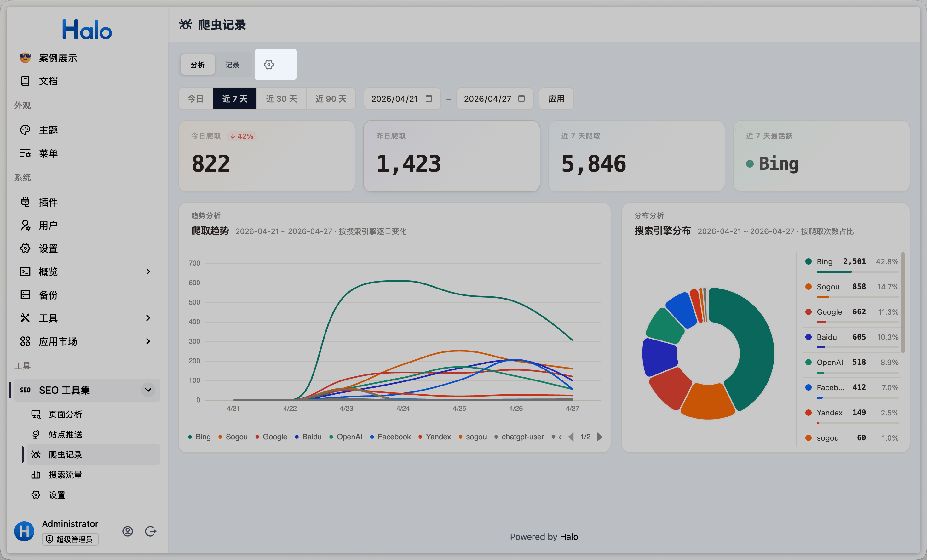Click the 用户 person icon
Image resolution: width=927 pixels, height=560 pixels.
tap(25, 225)
